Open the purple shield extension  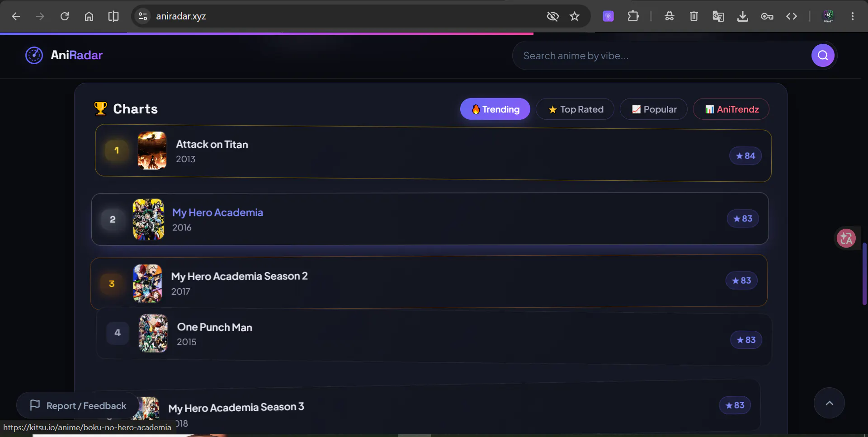tap(609, 16)
